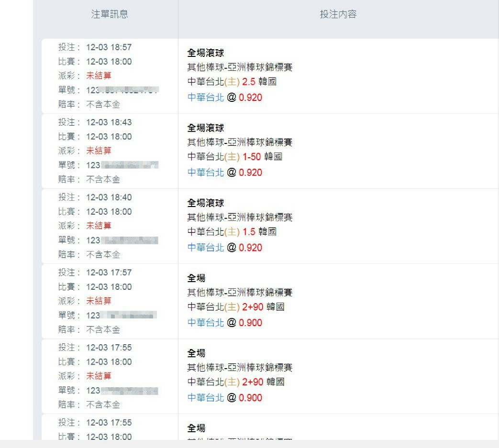This screenshot has height=448, width=499.
Task: Click 未結算 status of the 18:57 bet
Action: tap(99, 76)
